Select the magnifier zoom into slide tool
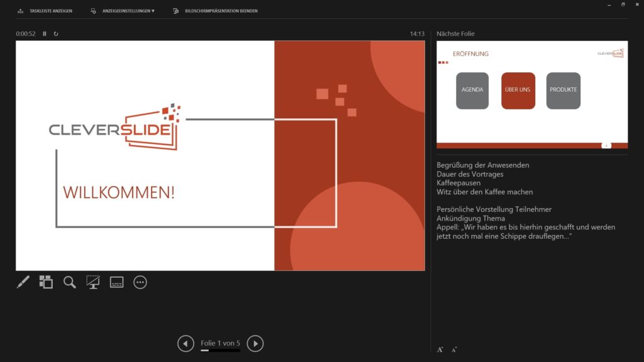Image resolution: width=644 pixels, height=362 pixels. [x=70, y=282]
